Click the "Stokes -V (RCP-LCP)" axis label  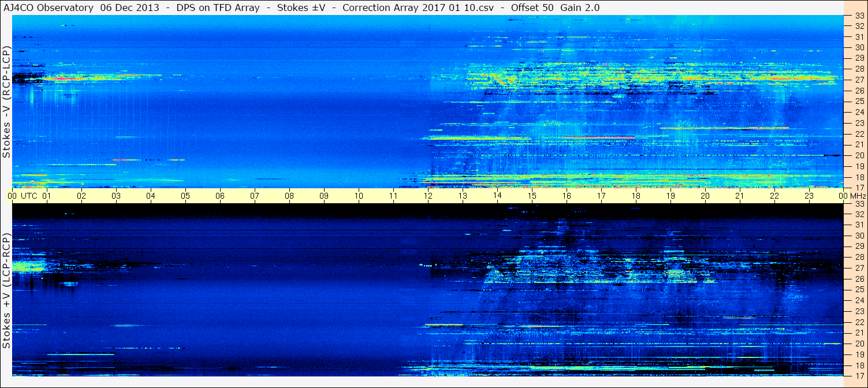7,102
